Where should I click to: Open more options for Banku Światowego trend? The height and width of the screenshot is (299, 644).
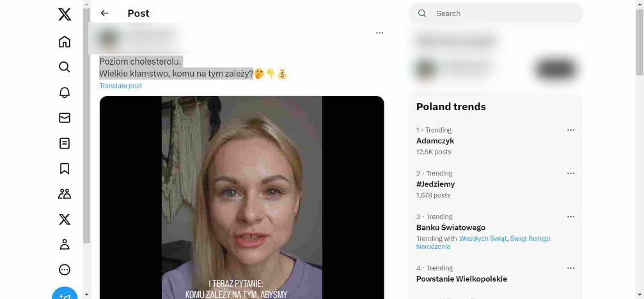[x=570, y=217]
